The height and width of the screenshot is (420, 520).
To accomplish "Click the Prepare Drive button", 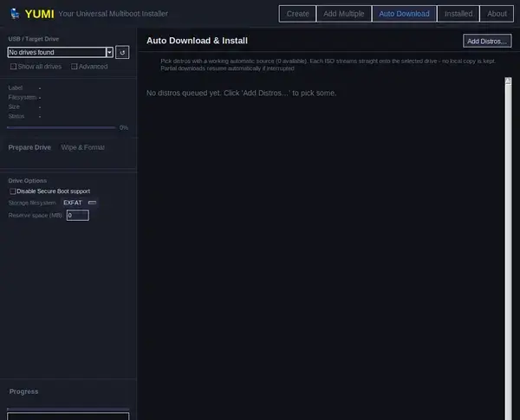I will pos(29,147).
